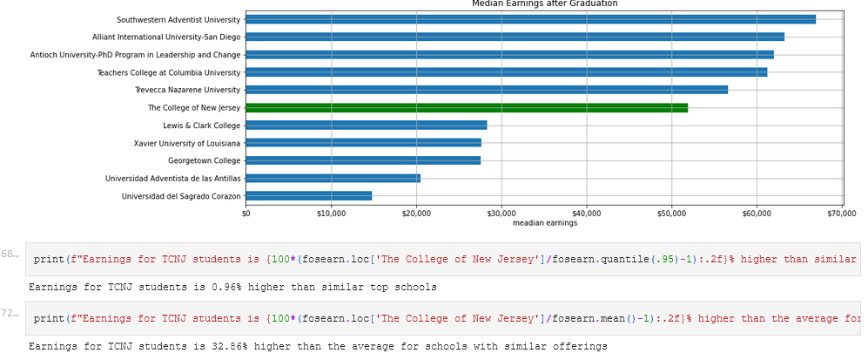Click the 'Southwestern Adventist University' axis label
The height and width of the screenshot is (360, 868).
pos(178,19)
